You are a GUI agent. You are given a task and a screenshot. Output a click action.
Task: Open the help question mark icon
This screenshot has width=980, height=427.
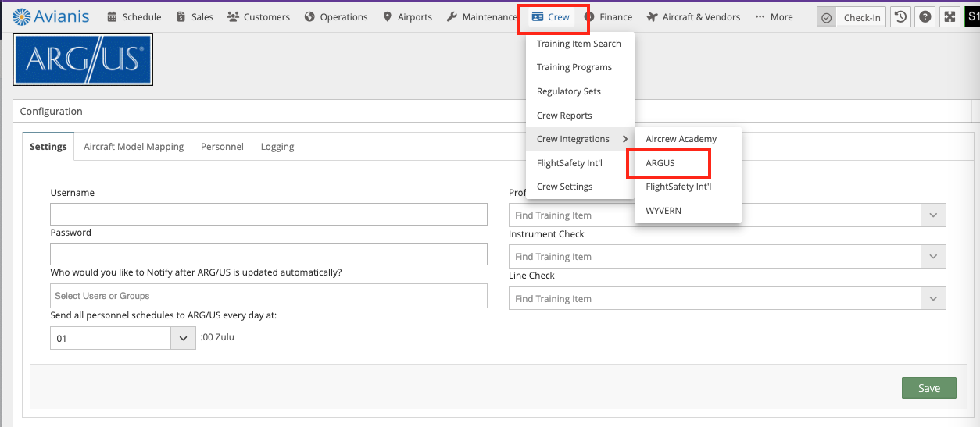925,17
